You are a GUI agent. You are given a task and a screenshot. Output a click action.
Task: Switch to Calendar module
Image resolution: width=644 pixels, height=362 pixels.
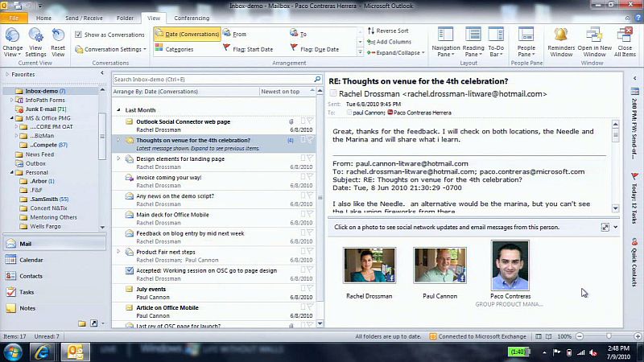54,260
